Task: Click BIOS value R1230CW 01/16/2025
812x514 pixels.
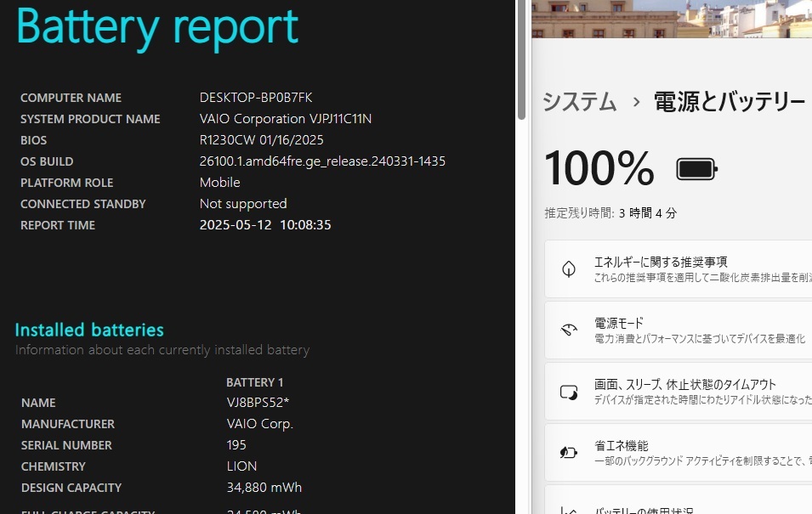Action: pos(262,140)
